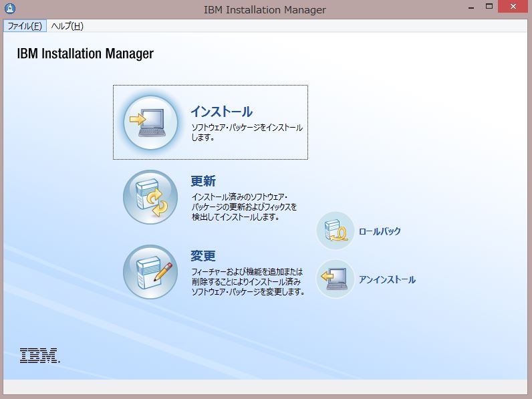Click description 'ソフトウェア・パッケージをインストールします。'
This screenshot has height=399, width=532.
[x=247, y=132]
